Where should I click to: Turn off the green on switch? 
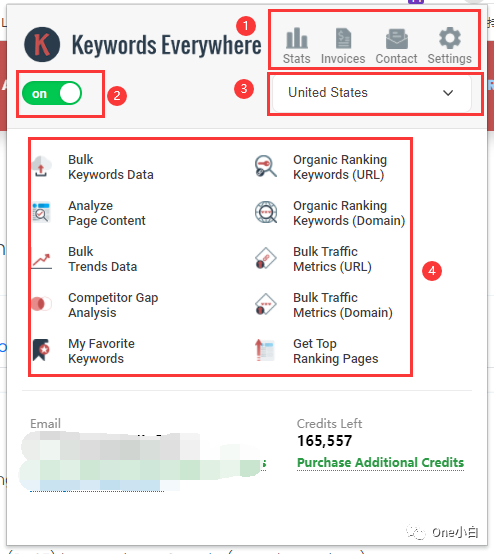pos(52,93)
